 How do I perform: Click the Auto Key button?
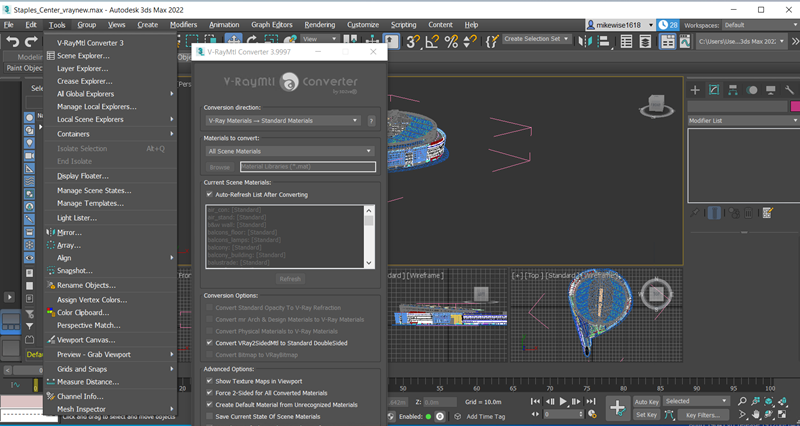pos(646,401)
